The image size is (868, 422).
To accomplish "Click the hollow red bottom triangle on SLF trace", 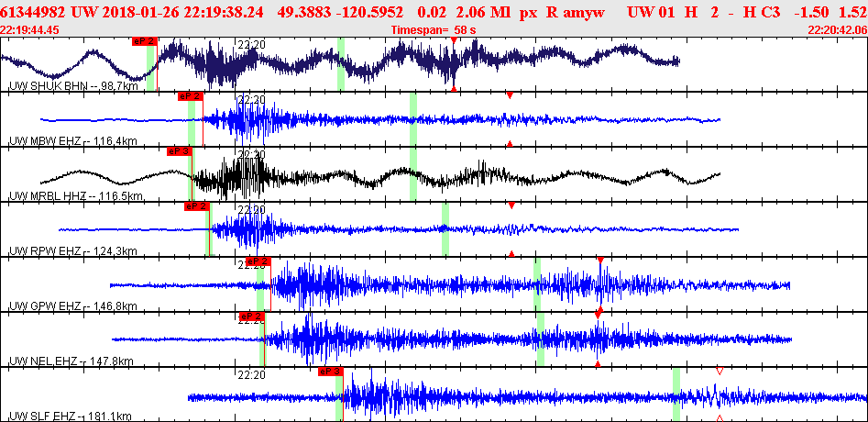I will (720, 418).
